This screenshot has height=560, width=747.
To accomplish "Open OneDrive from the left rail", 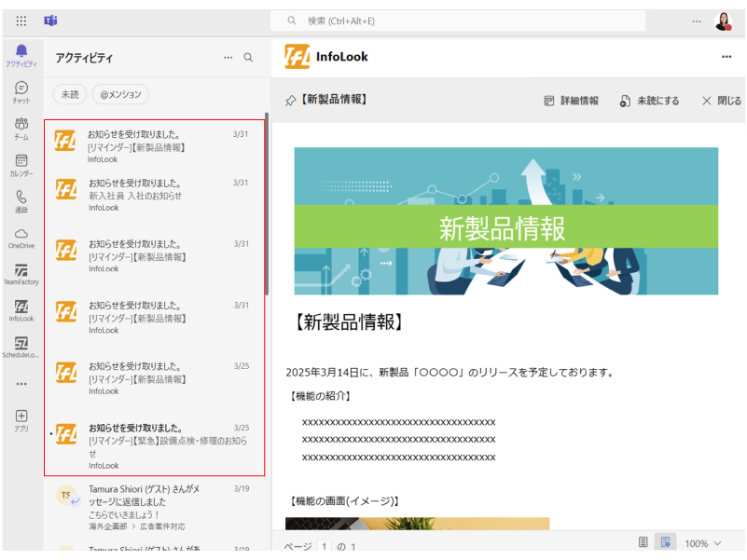I will tap(21, 238).
